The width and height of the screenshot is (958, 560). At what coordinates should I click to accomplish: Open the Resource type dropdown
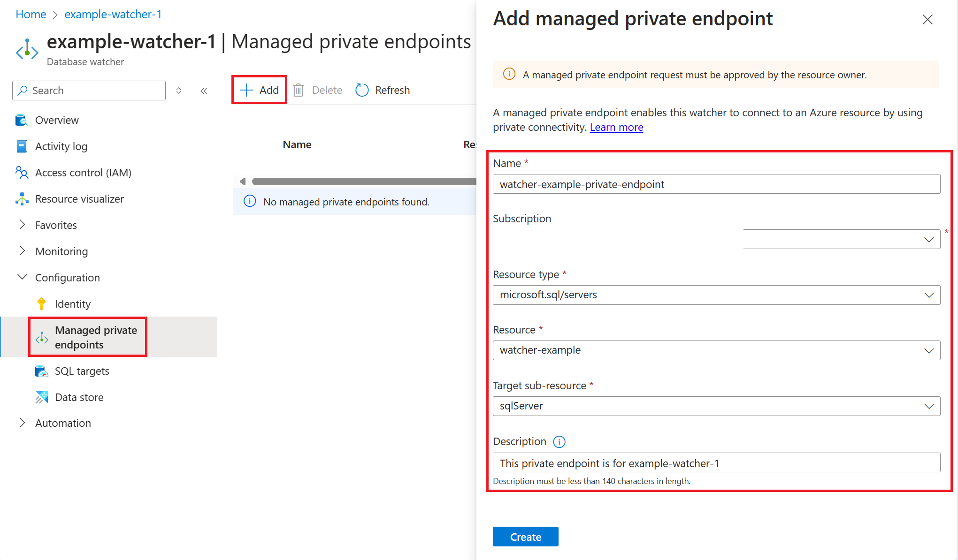point(929,295)
